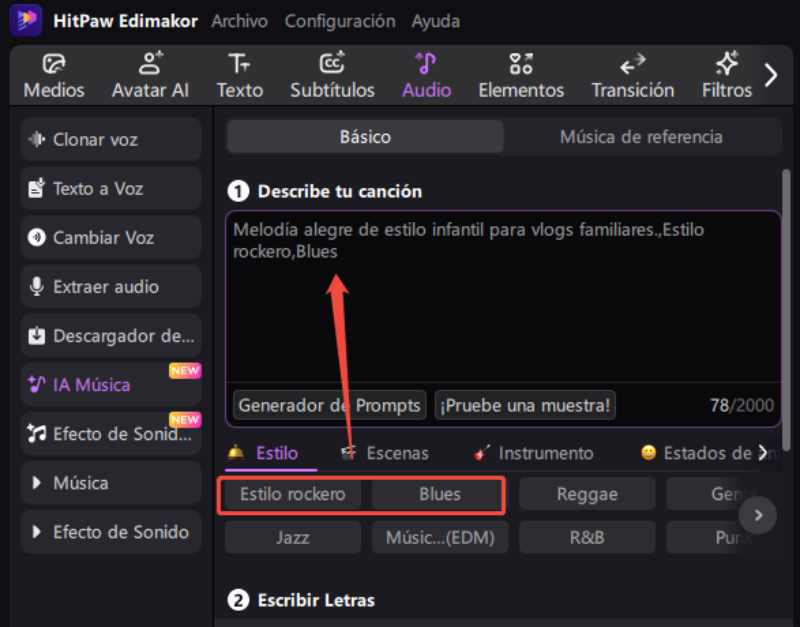The width and height of the screenshot is (800, 627).
Task: Expand the Efecto de Sonido section
Action: pyautogui.click(x=111, y=532)
